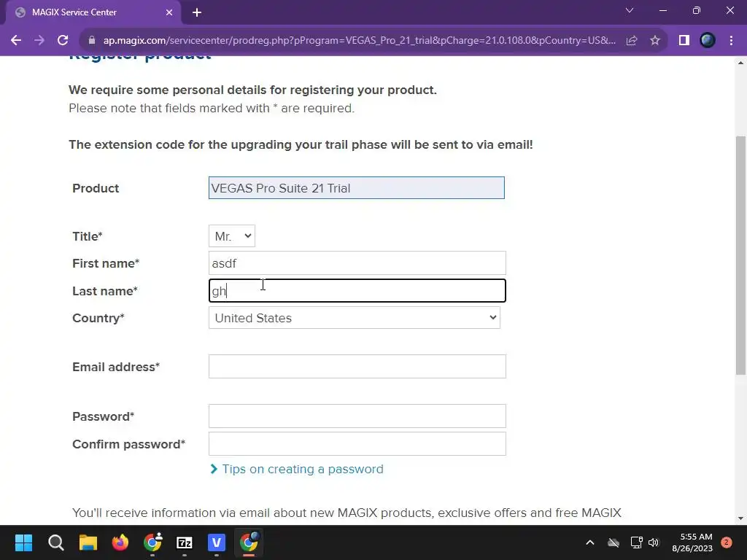The width and height of the screenshot is (747, 560).
Task: Click the page vertical scrollbar thumb
Action: click(741, 255)
